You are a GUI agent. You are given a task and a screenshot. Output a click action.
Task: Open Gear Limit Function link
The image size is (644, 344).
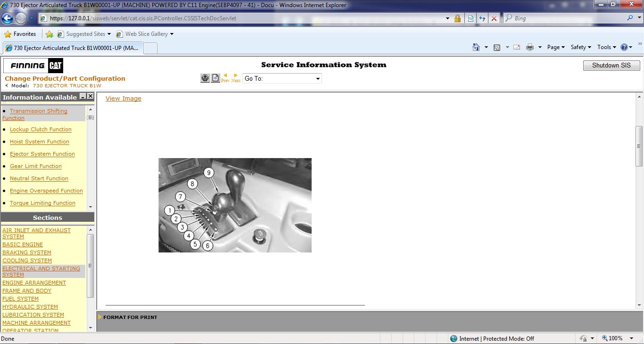coord(36,166)
